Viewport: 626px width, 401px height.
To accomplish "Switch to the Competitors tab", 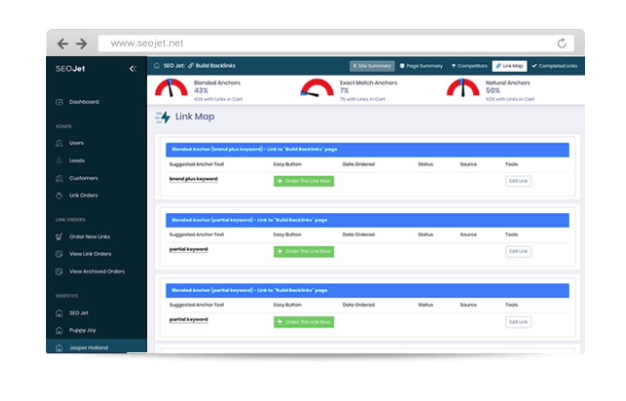I will pyautogui.click(x=470, y=66).
